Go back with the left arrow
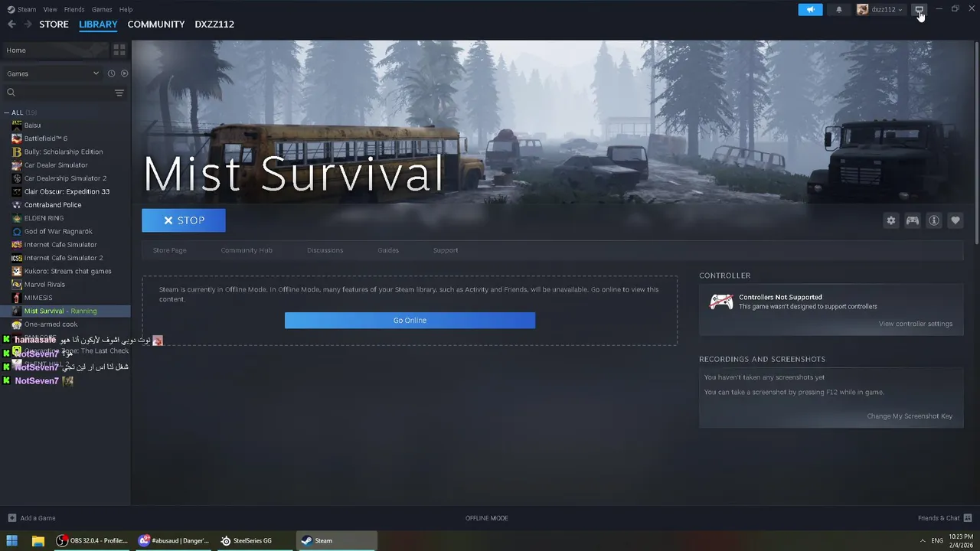This screenshot has height=551, width=980. coord(11,24)
